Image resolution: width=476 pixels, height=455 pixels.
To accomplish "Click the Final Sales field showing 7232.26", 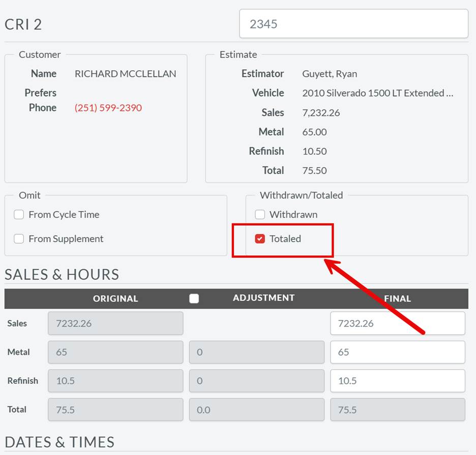I will click(x=397, y=323).
